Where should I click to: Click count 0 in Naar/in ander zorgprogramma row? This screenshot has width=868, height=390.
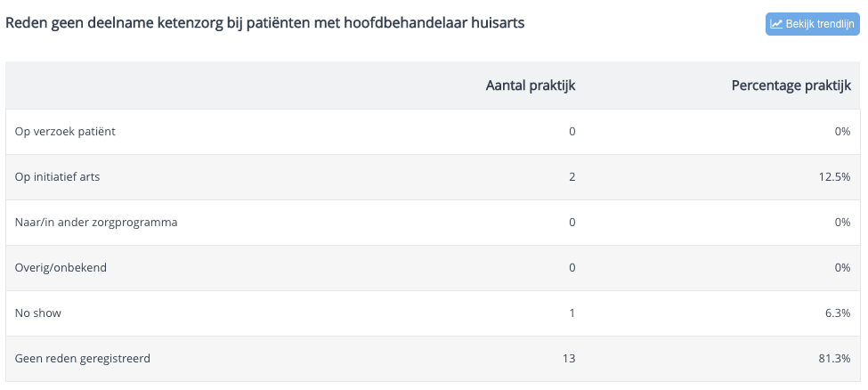[572, 223]
